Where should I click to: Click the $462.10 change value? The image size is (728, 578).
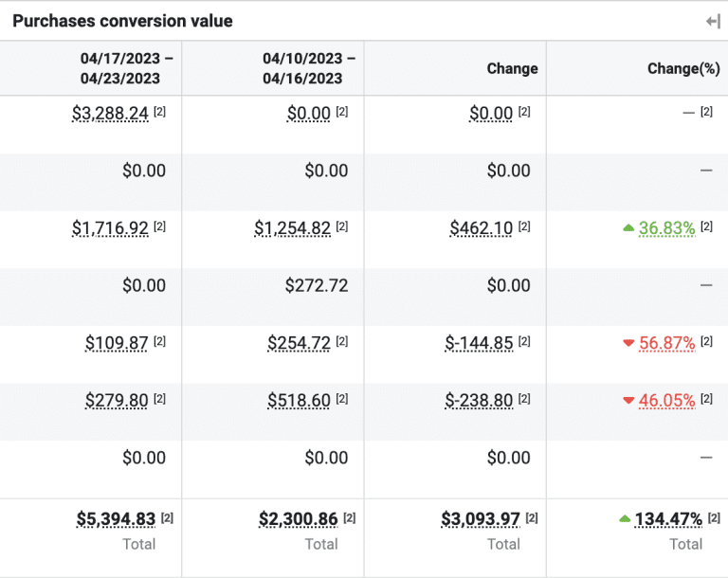481,228
